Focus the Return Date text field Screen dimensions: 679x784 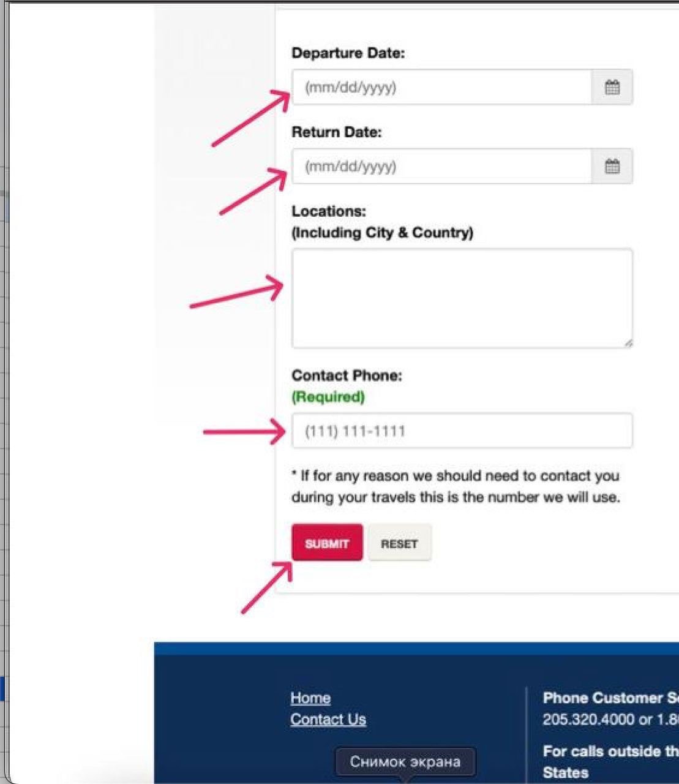[442, 166]
